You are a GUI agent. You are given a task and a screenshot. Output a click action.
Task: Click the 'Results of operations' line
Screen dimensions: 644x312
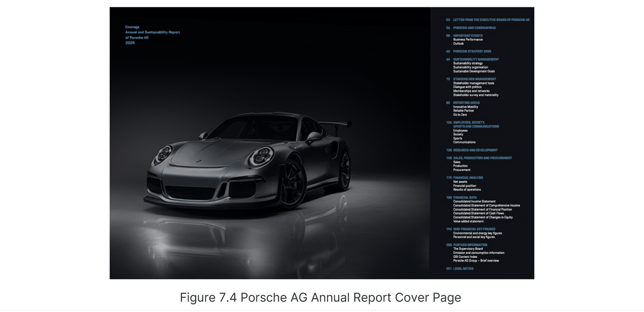tap(467, 189)
